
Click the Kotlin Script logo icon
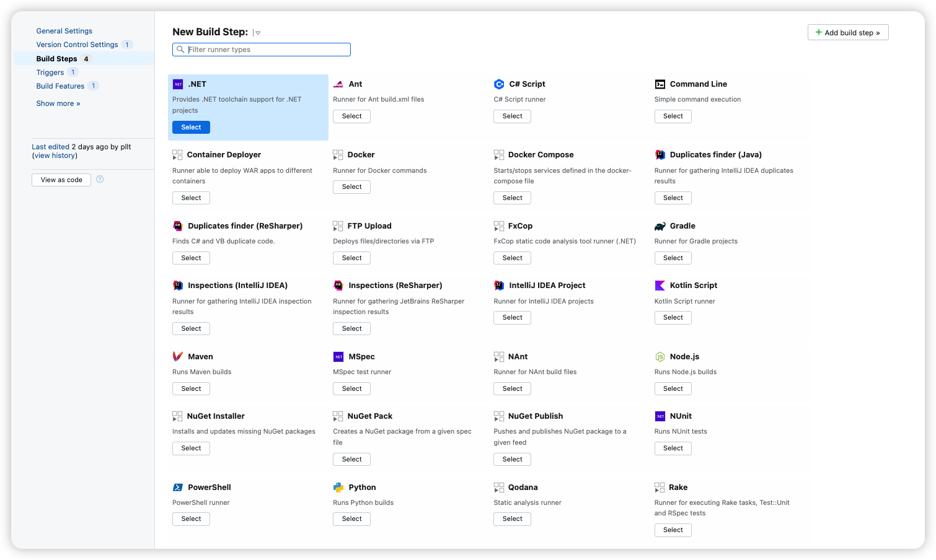(660, 286)
